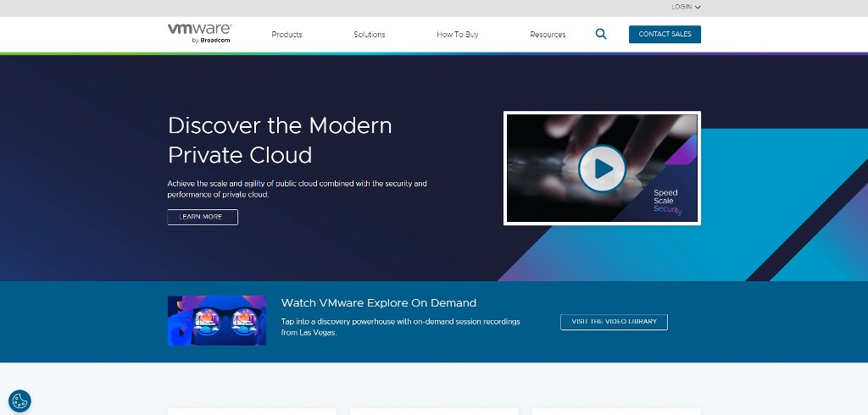Click 'Watch VMware Explore On Demand' heading
This screenshot has width=868, height=415.
(379, 302)
